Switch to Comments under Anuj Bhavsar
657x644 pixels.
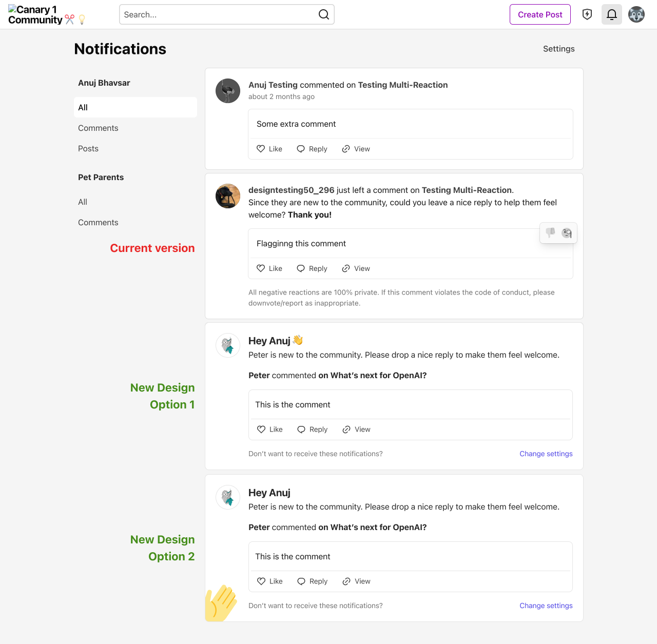(x=98, y=128)
